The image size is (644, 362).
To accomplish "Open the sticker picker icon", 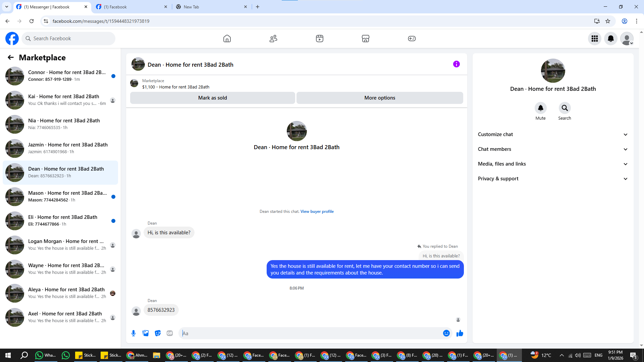I will tap(158, 333).
